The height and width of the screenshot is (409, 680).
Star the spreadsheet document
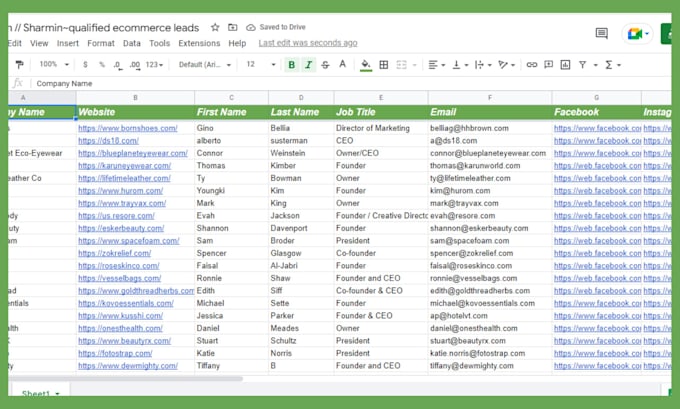pos(215,27)
